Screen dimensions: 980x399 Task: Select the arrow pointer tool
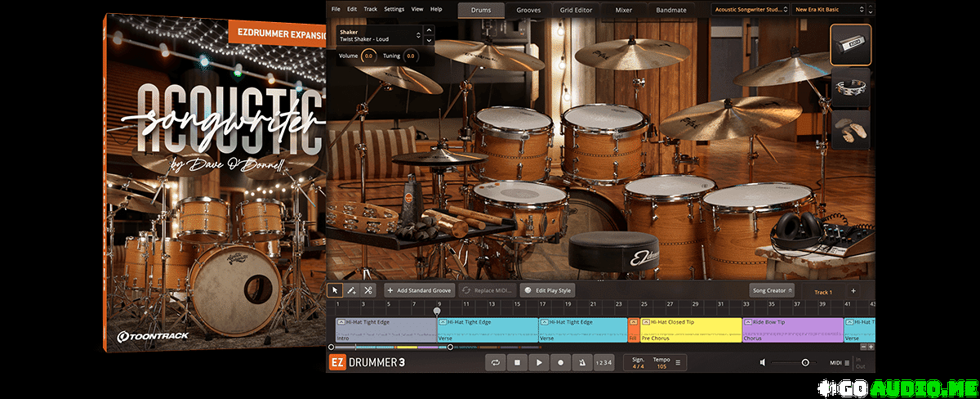(x=334, y=290)
